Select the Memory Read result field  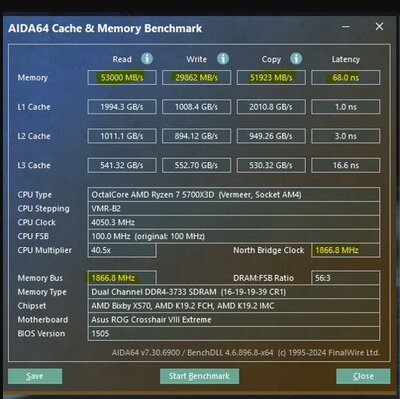coord(122,78)
